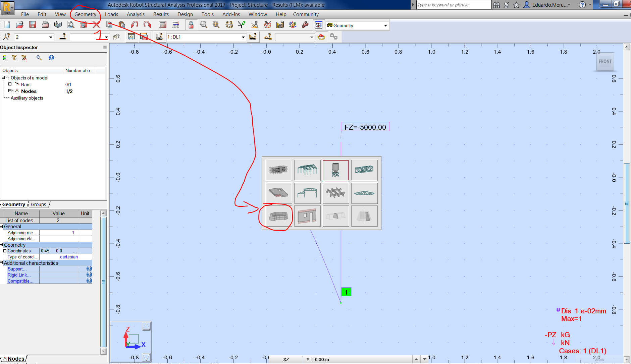Click the search icon in Object Inspector
This screenshot has height=364, width=631.
click(39, 58)
